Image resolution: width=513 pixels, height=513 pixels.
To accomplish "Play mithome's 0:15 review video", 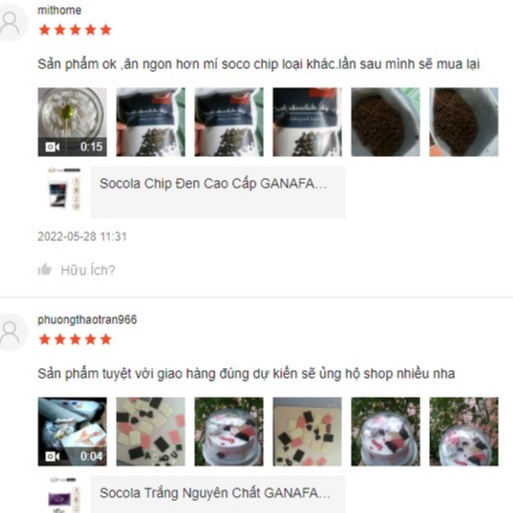I will pyautogui.click(x=72, y=122).
